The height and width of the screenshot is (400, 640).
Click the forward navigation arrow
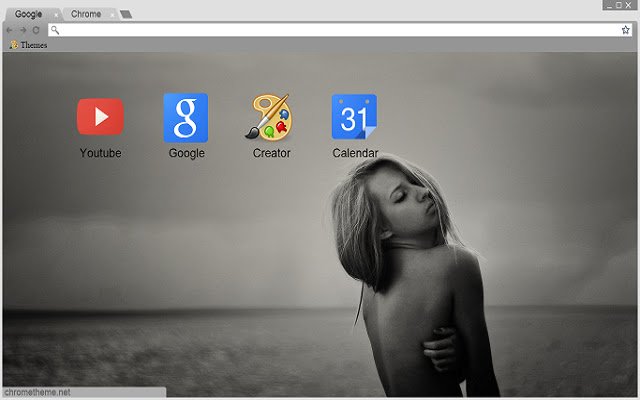pyautogui.click(x=23, y=30)
